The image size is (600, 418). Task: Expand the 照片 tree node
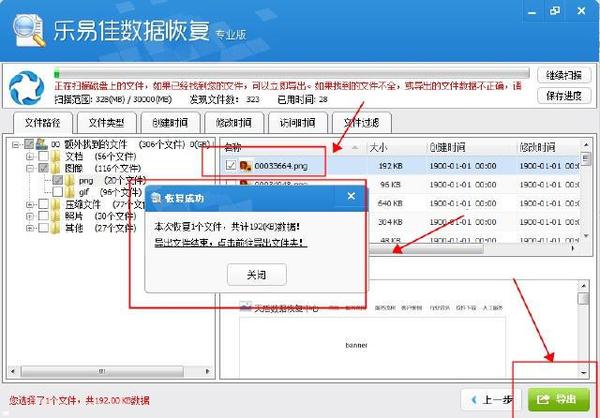[30, 216]
